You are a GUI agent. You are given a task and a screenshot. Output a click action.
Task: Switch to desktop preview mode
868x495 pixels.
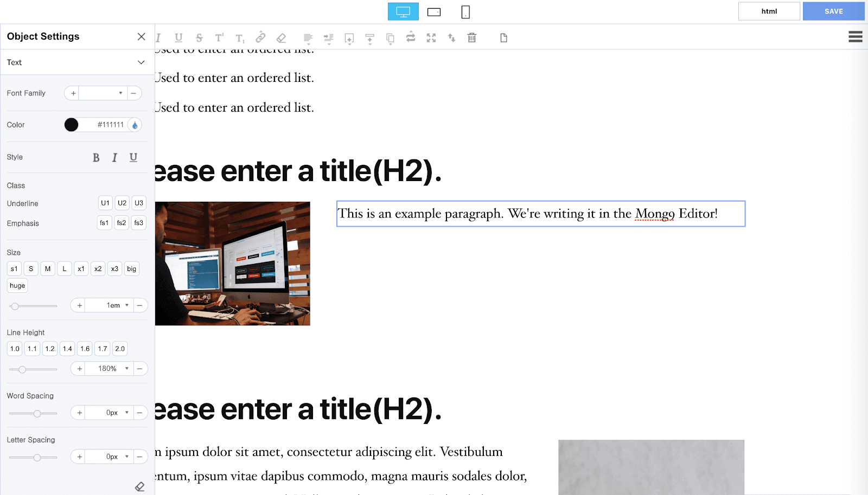point(403,11)
